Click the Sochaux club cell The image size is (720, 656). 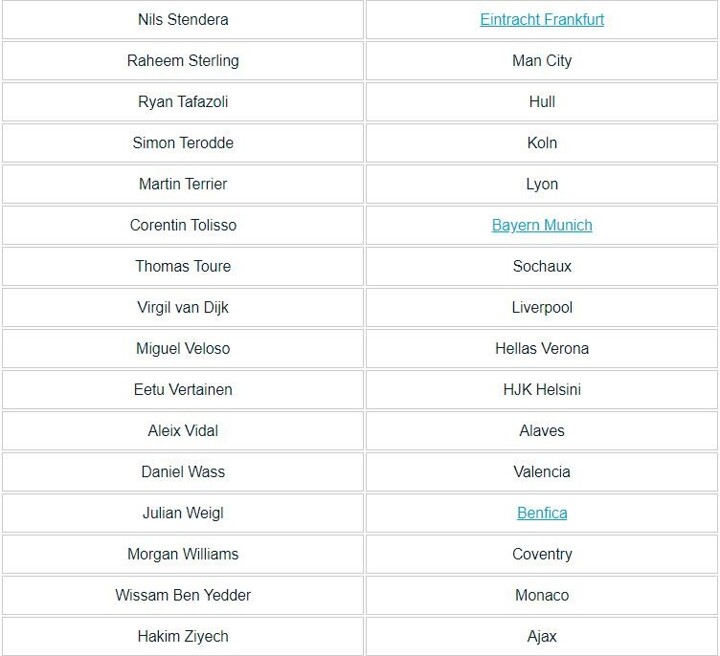(541, 266)
